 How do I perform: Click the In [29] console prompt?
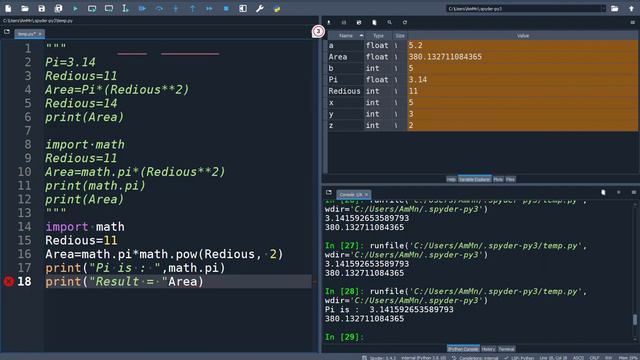click(x=344, y=337)
